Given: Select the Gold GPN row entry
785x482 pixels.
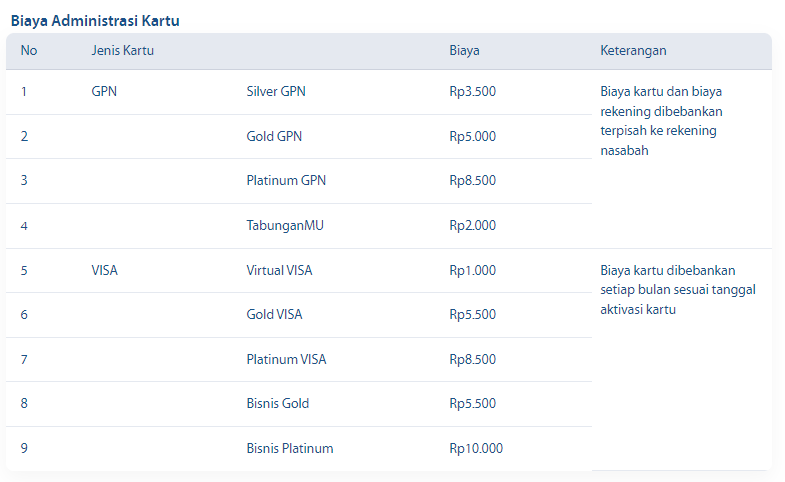Looking at the screenshot, I should [274, 136].
